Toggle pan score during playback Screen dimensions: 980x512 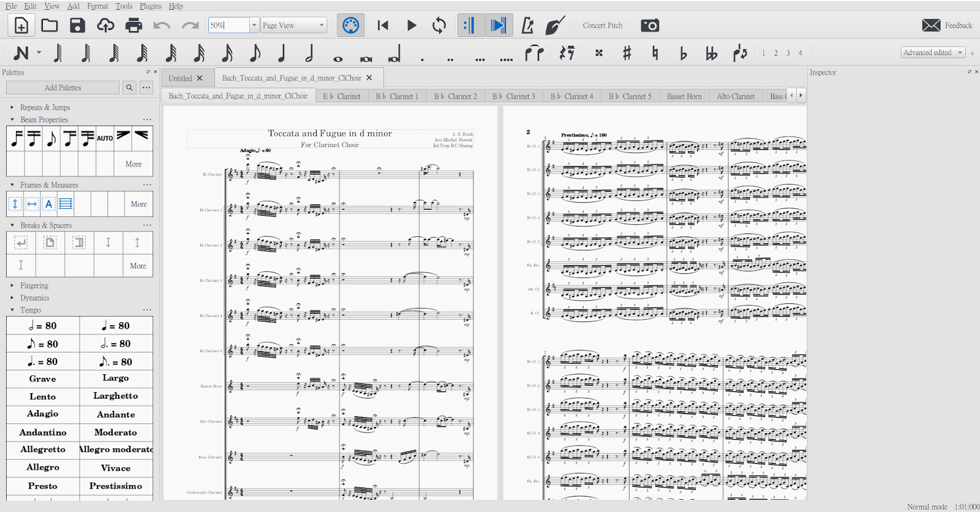pos(499,25)
